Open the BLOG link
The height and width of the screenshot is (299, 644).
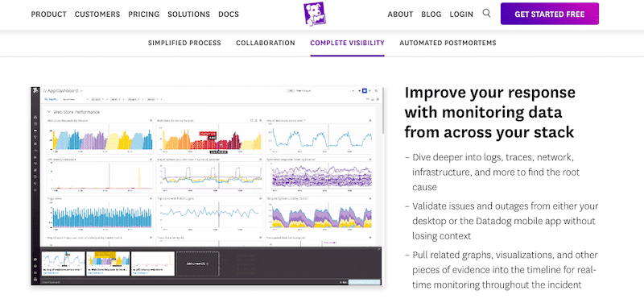pyautogui.click(x=431, y=15)
